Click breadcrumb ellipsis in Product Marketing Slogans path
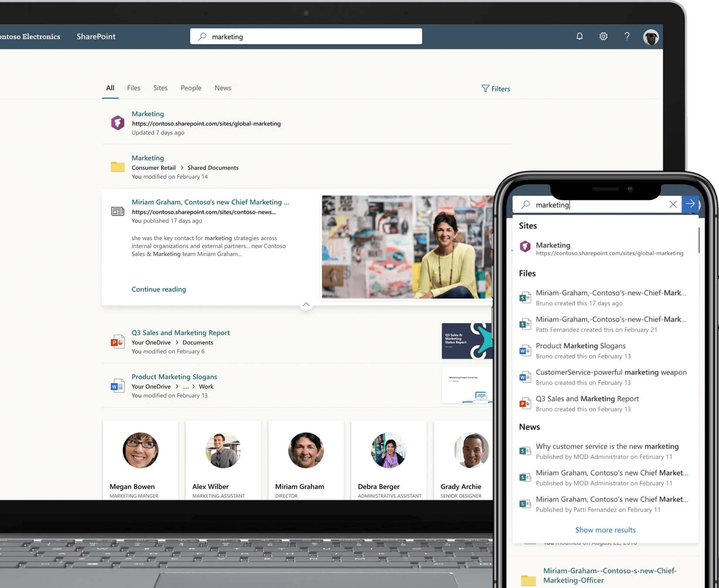This screenshot has height=588, width=719. click(186, 387)
